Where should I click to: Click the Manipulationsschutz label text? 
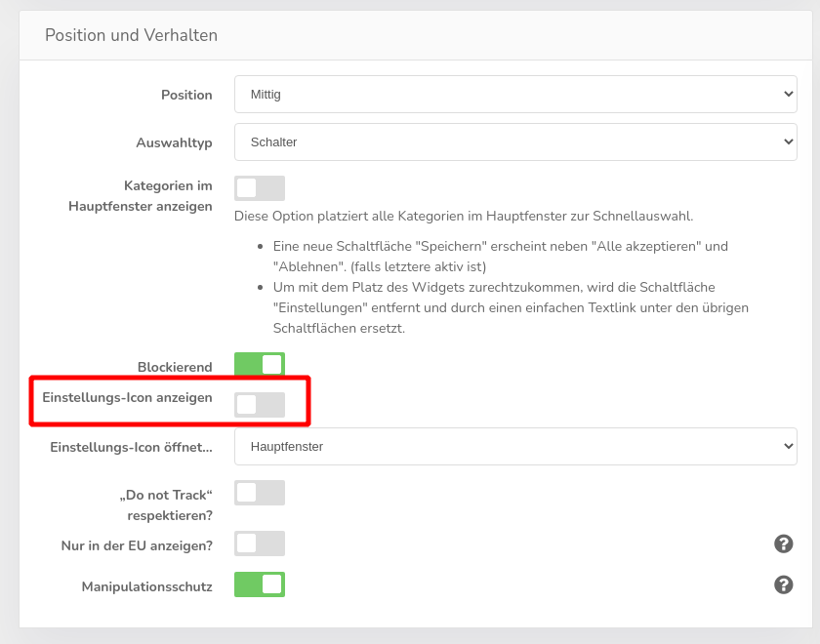[146, 586]
